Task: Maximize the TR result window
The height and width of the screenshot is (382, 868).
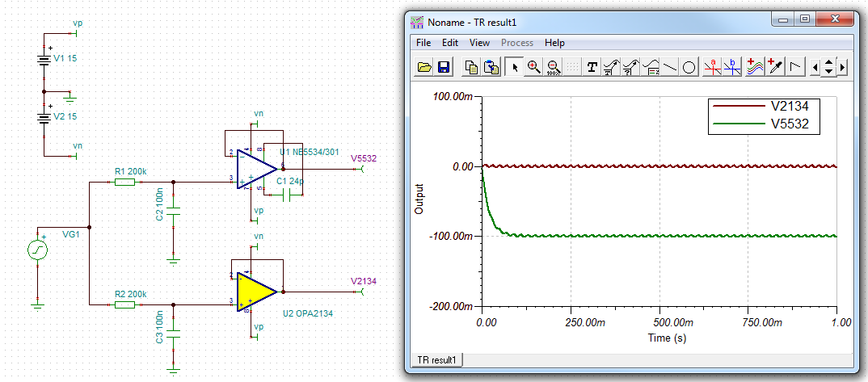Action: click(x=804, y=19)
